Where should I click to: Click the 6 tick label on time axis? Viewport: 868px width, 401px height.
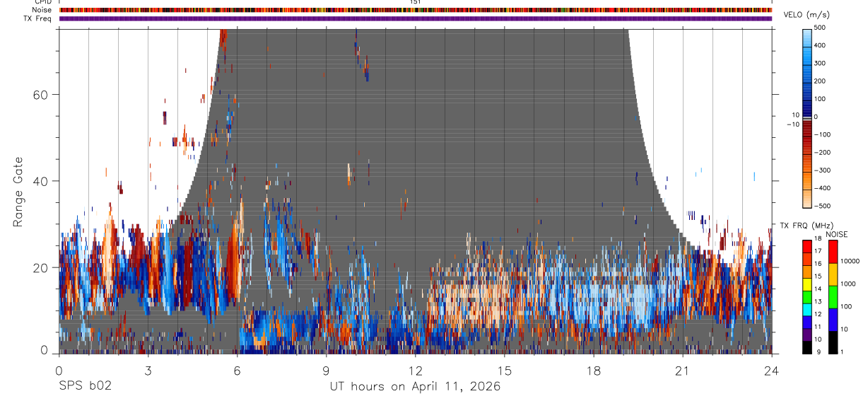(237, 370)
